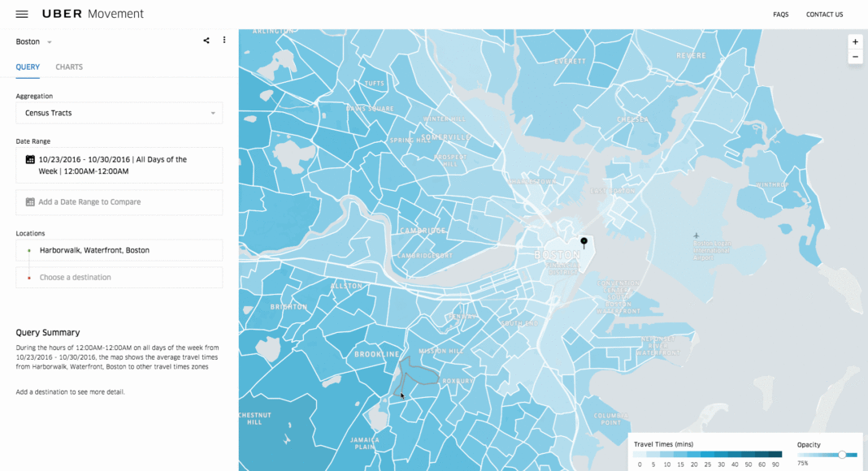868x471 pixels.
Task: Adjust the Opacity slider handle
Action: coord(842,455)
